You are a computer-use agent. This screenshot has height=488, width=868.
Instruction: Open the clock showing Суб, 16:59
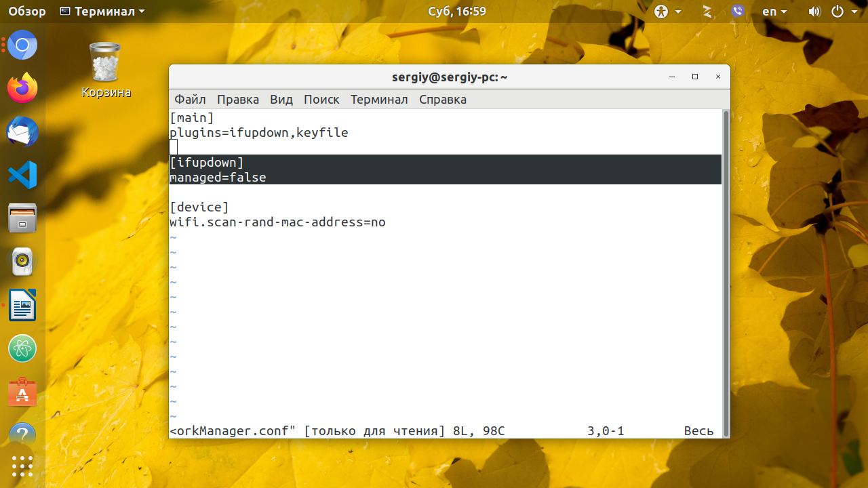(x=457, y=12)
